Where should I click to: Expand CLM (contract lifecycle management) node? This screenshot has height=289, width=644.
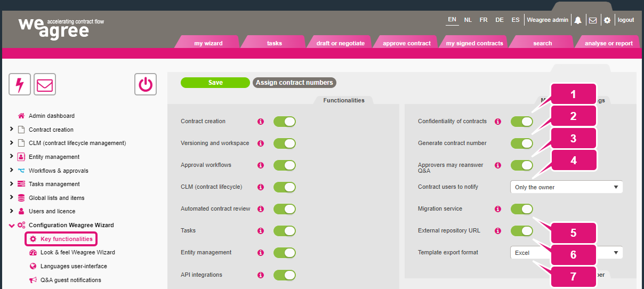pos(12,143)
